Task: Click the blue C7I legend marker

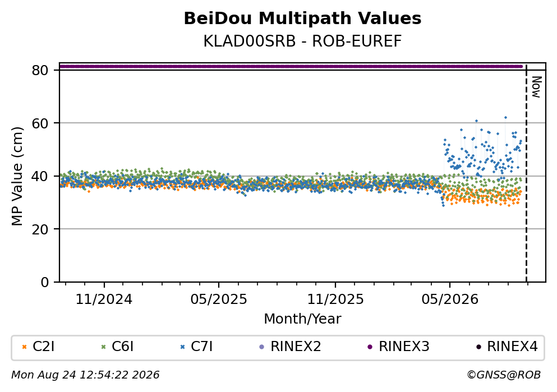Action: [x=183, y=347]
